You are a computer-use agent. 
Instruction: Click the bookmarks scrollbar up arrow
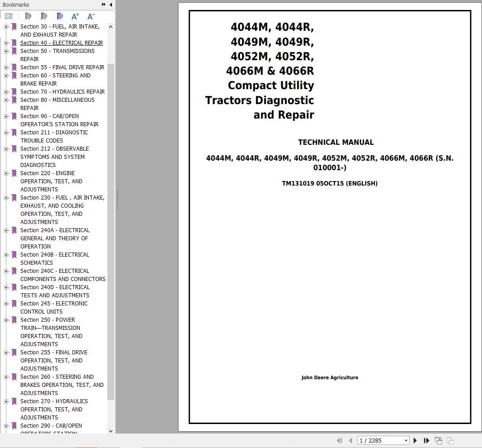pyautogui.click(x=111, y=27)
